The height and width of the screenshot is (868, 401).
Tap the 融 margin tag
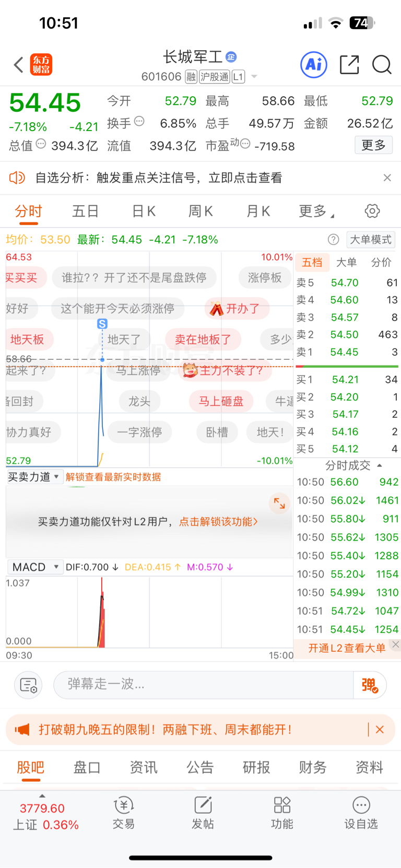(191, 77)
